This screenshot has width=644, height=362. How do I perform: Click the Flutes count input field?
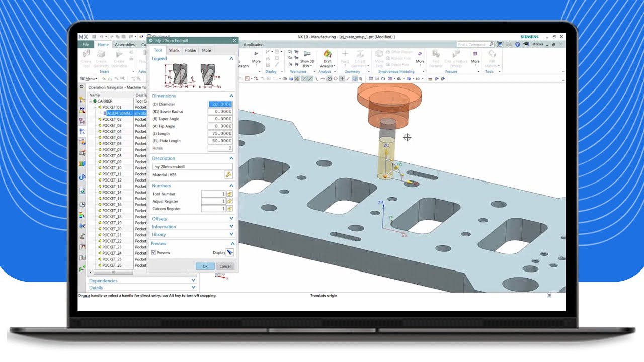(x=220, y=148)
